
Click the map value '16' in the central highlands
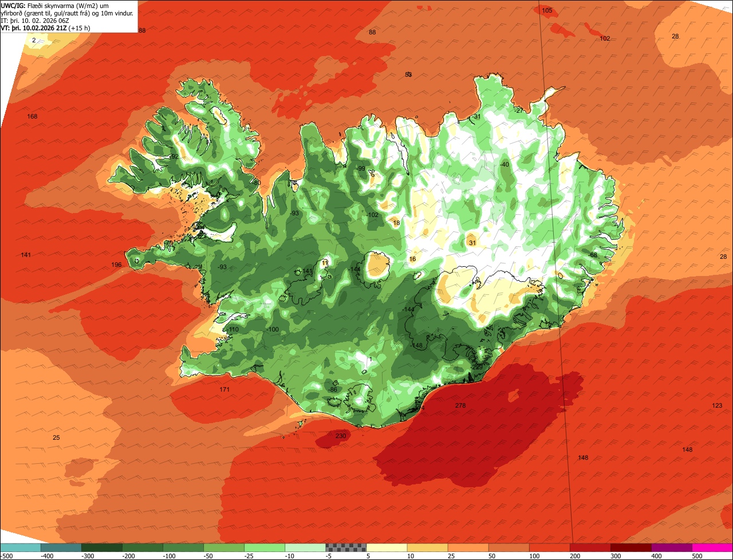pos(412,259)
